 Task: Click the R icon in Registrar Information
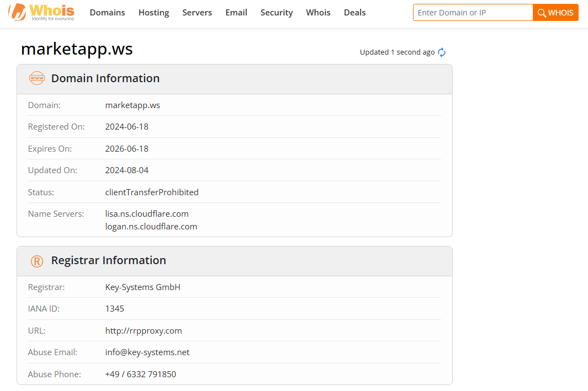37,261
